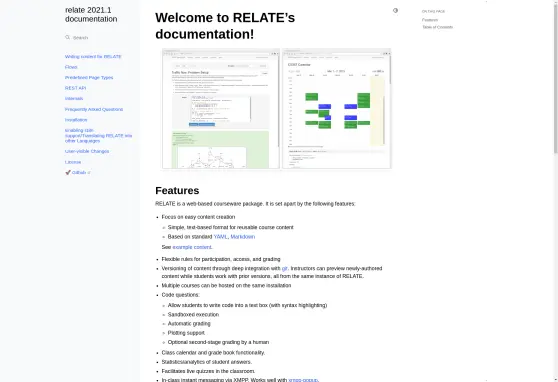Click 'Plotting support' list item
The image size is (558, 382).
pyautogui.click(x=186, y=333)
